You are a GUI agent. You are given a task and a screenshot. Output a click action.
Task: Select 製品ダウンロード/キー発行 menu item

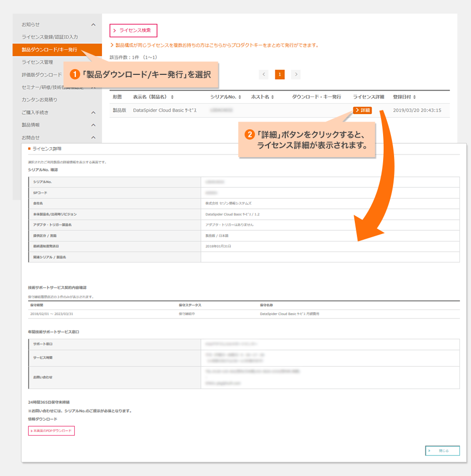49,50
